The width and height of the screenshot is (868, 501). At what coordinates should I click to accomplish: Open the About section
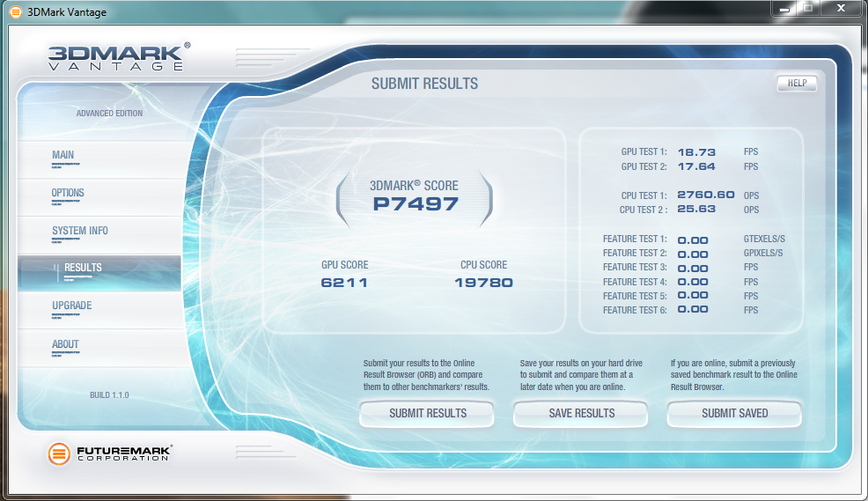(99, 348)
